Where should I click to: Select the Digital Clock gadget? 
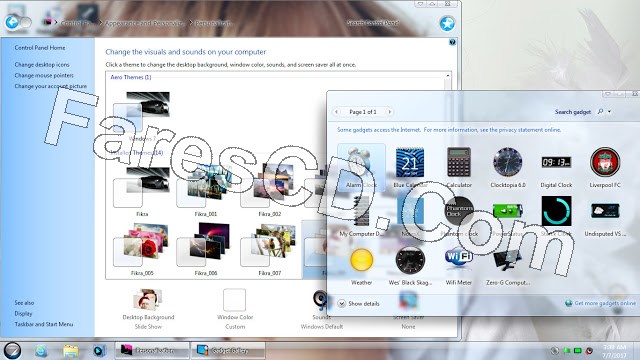pos(556,167)
